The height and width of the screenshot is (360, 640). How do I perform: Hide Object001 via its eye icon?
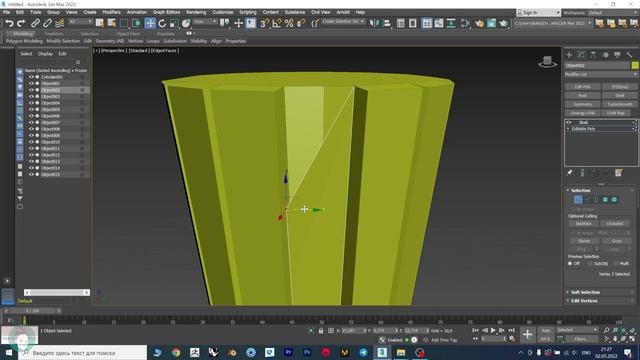coord(31,83)
